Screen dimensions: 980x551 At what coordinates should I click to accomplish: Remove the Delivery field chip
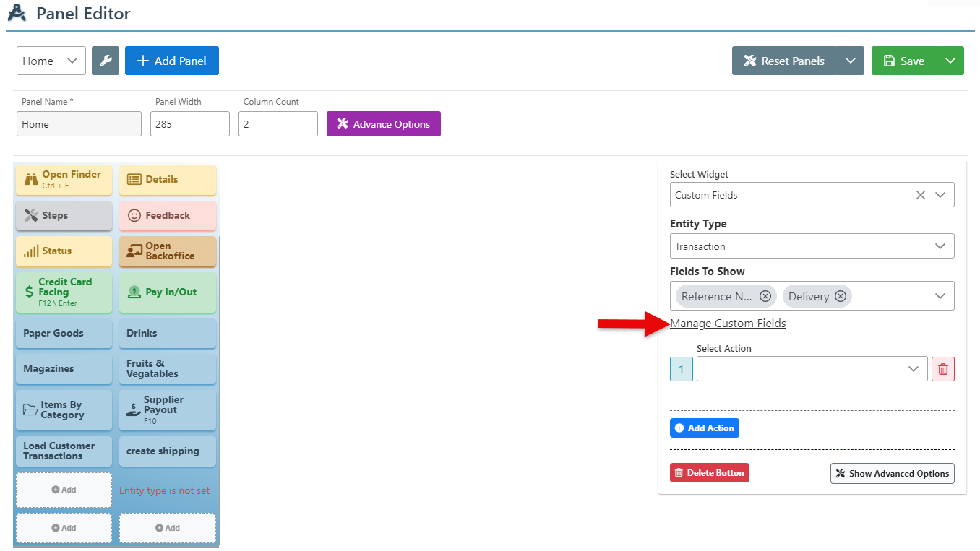click(840, 296)
